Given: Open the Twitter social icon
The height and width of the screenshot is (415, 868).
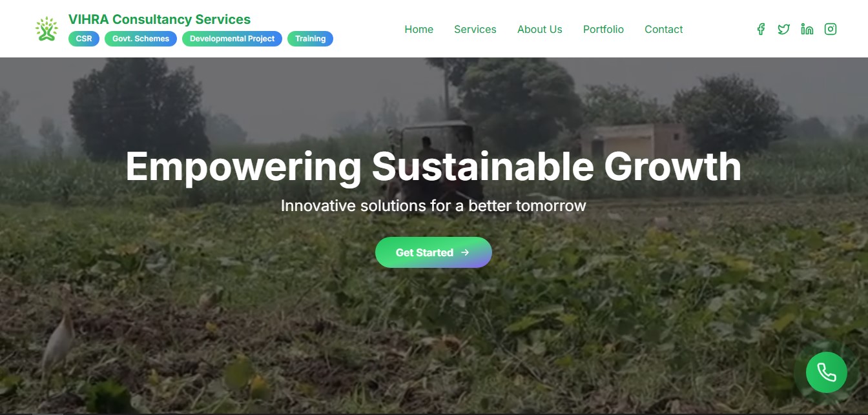Looking at the screenshot, I should coord(783,29).
